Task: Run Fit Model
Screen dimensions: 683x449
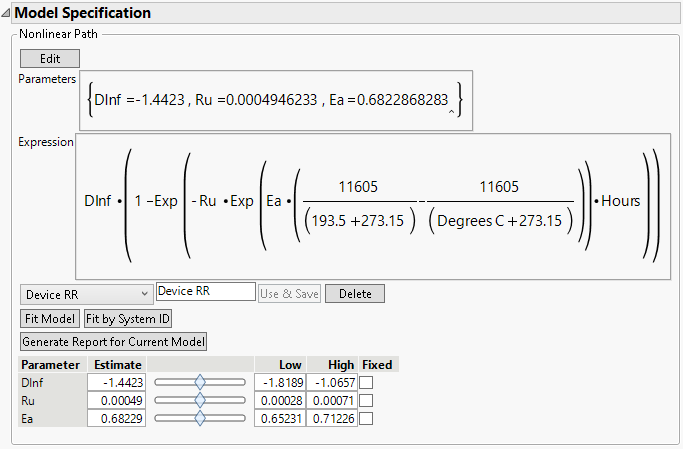Action: click(49, 318)
